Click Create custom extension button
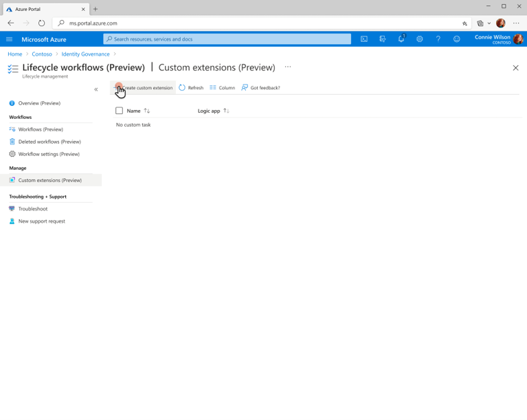 pos(143,88)
